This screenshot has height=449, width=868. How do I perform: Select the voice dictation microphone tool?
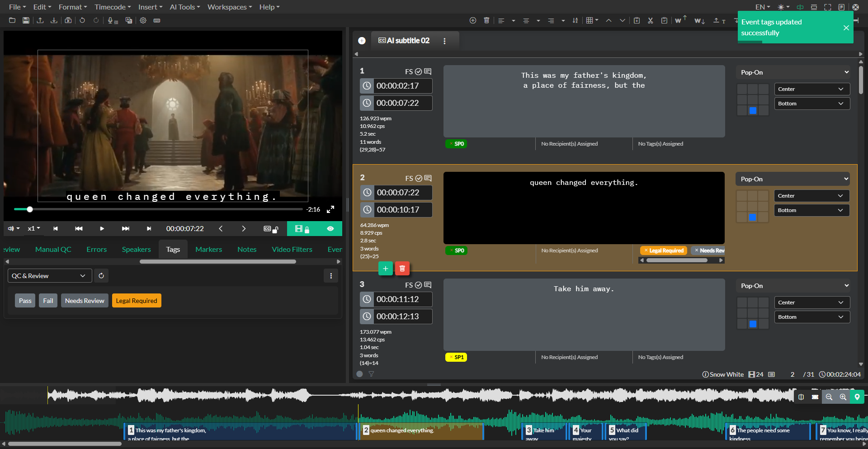click(112, 20)
